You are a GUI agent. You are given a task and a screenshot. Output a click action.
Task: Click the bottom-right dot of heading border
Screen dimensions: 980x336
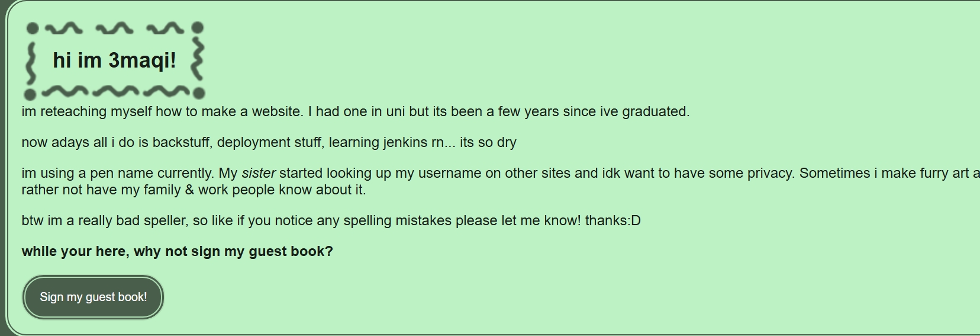coord(199,93)
